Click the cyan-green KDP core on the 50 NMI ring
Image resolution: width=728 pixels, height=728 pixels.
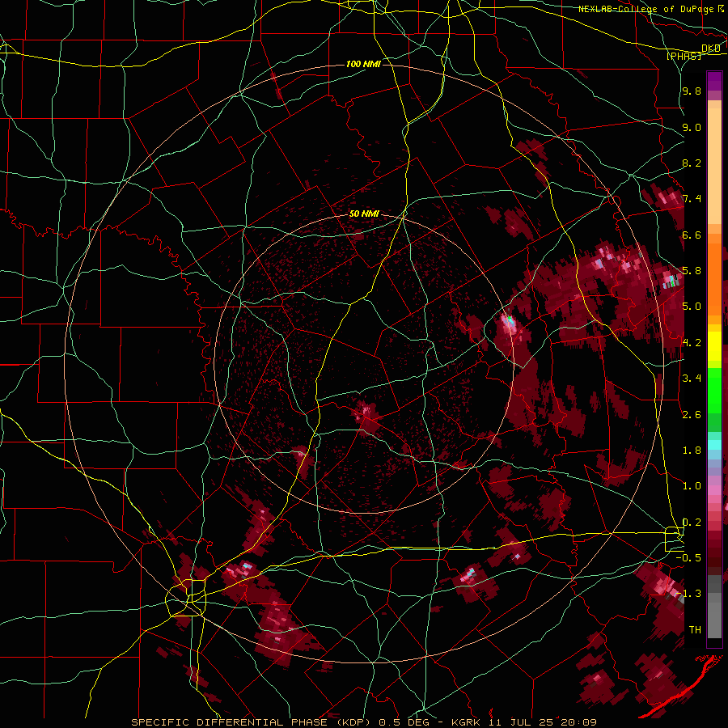coord(510,320)
